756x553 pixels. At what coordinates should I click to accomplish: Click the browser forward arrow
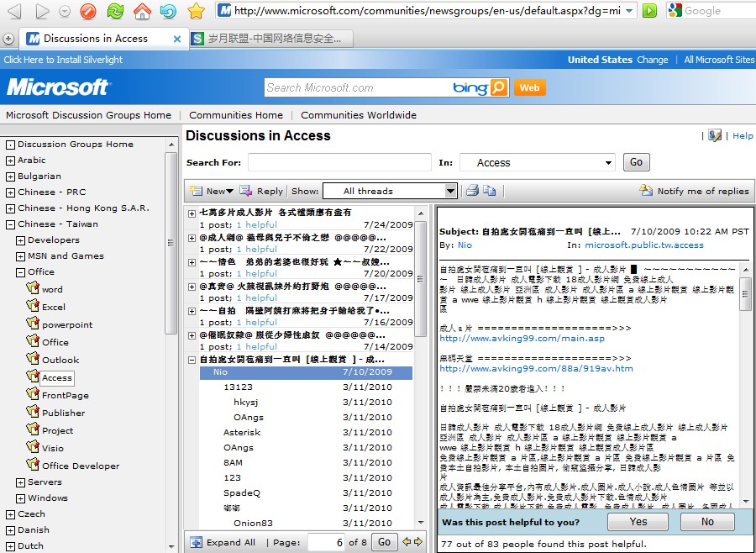(43, 11)
